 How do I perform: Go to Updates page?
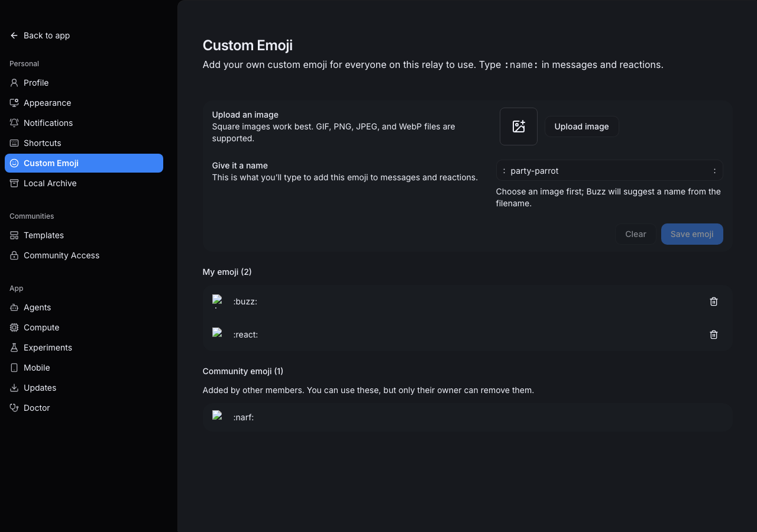click(84, 388)
